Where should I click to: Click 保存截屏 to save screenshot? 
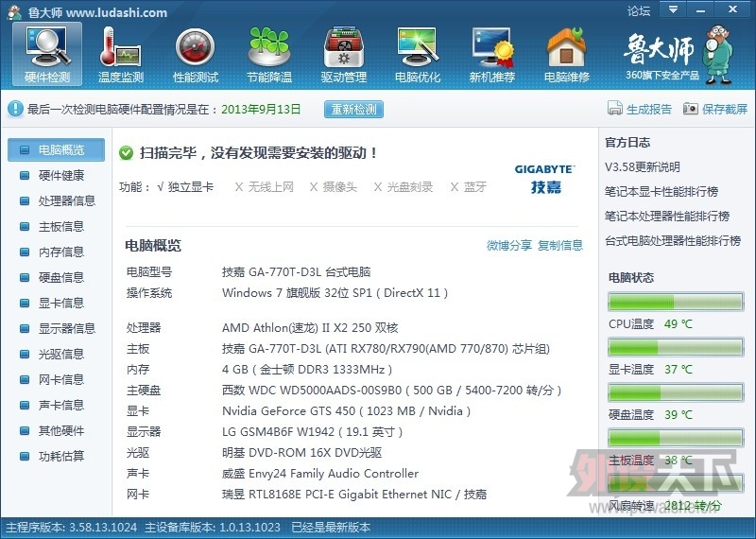tap(715, 109)
